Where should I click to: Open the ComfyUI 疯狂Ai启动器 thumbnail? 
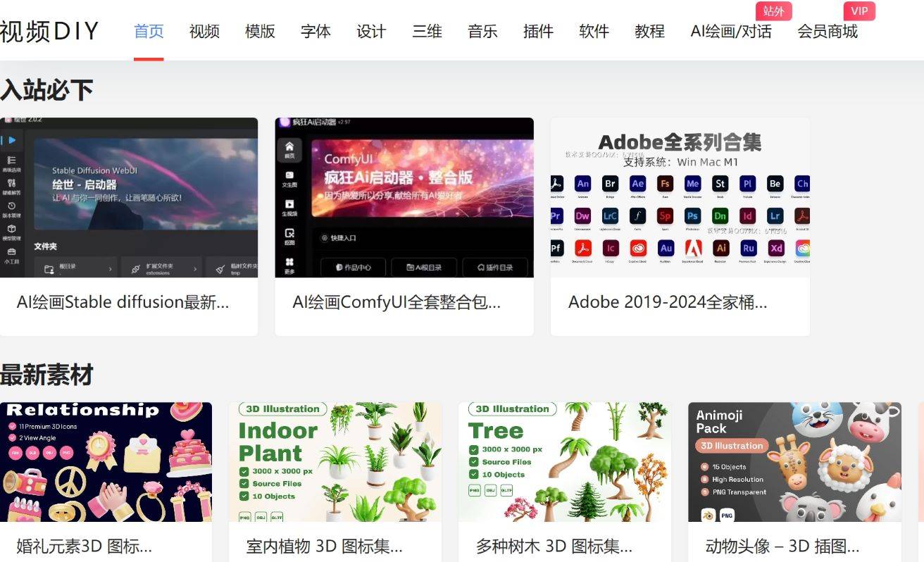404,197
